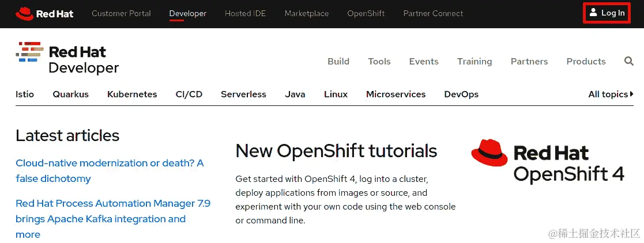Open the Build menu
This screenshot has width=644, height=243.
click(x=338, y=62)
